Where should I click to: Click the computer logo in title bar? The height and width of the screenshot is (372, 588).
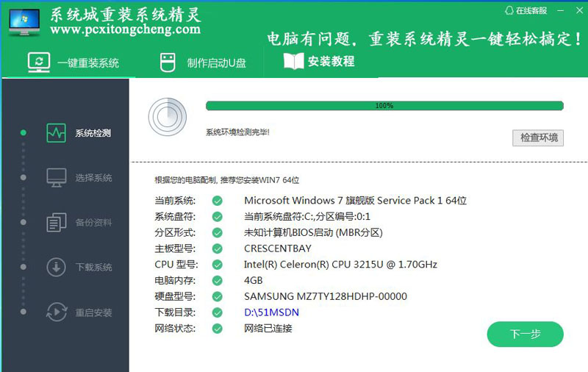pyautogui.click(x=24, y=22)
